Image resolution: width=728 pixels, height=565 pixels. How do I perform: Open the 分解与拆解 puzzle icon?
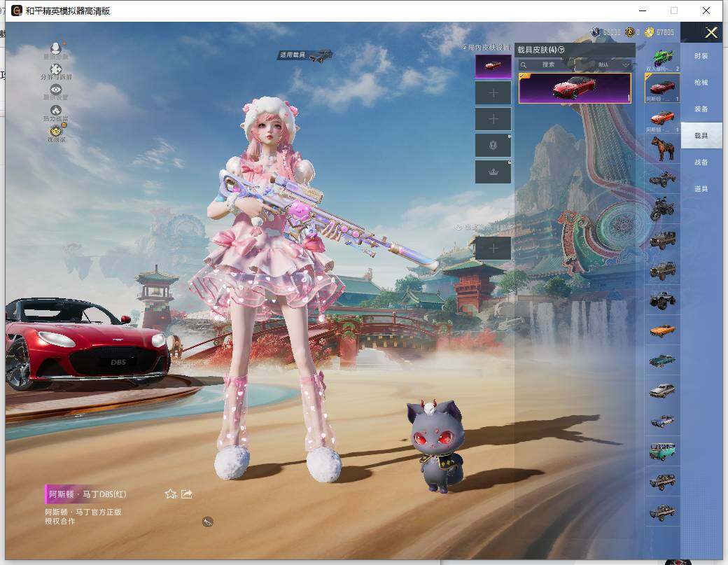[x=56, y=69]
